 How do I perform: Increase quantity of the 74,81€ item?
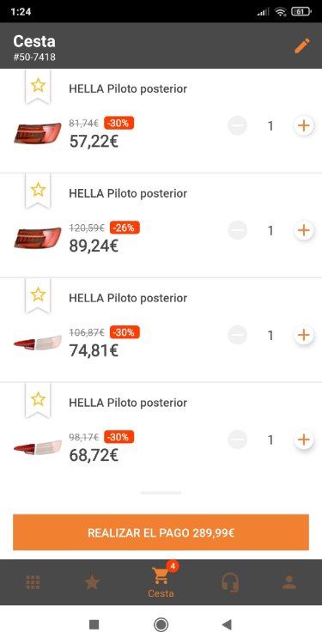pyautogui.click(x=303, y=335)
